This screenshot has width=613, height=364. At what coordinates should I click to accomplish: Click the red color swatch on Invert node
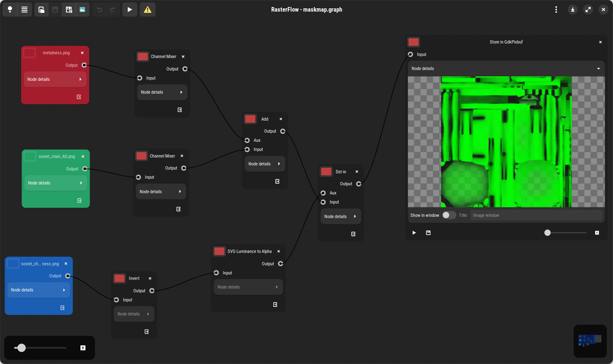[x=119, y=278]
